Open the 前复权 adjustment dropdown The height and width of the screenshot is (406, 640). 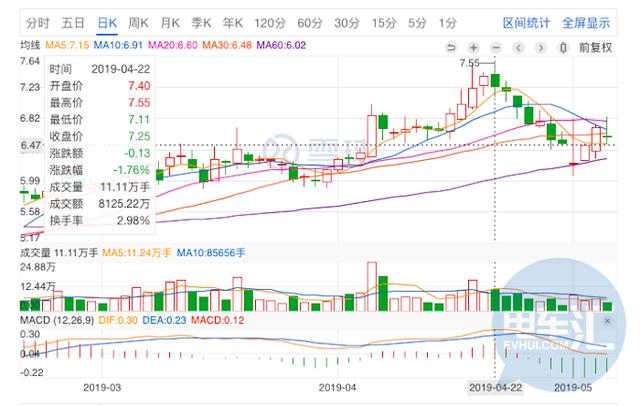click(596, 48)
